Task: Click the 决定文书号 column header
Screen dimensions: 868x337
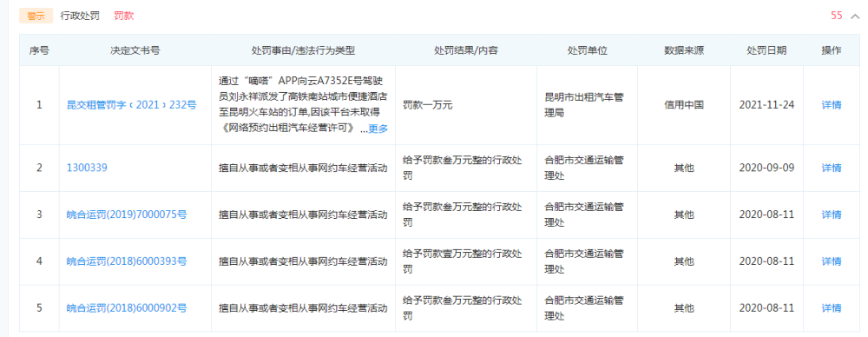Action: pos(135,50)
